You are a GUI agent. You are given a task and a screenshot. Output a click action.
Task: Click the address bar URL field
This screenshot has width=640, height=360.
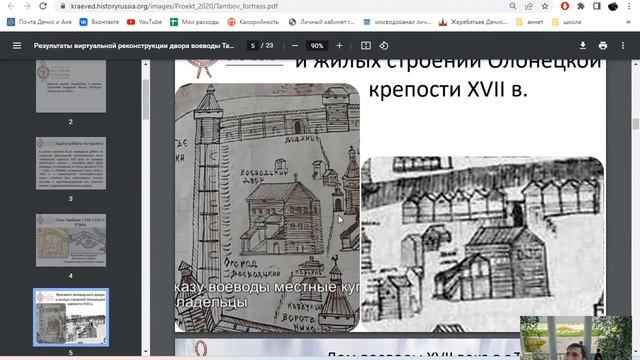pos(174,6)
